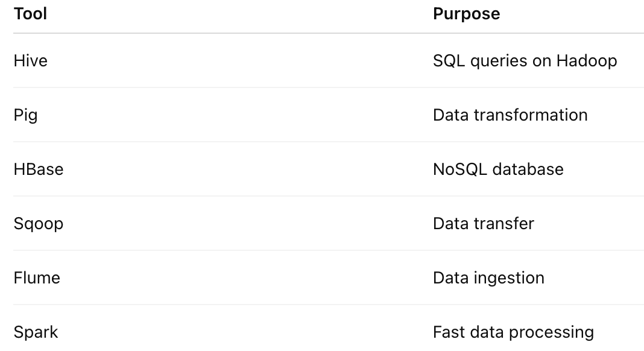Select the Spark tool cell
This screenshot has height=351, width=644.
pyautogui.click(x=36, y=332)
